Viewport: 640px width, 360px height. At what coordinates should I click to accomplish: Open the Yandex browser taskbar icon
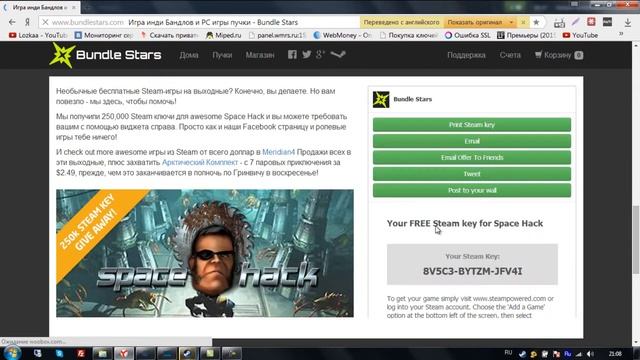tap(124, 353)
